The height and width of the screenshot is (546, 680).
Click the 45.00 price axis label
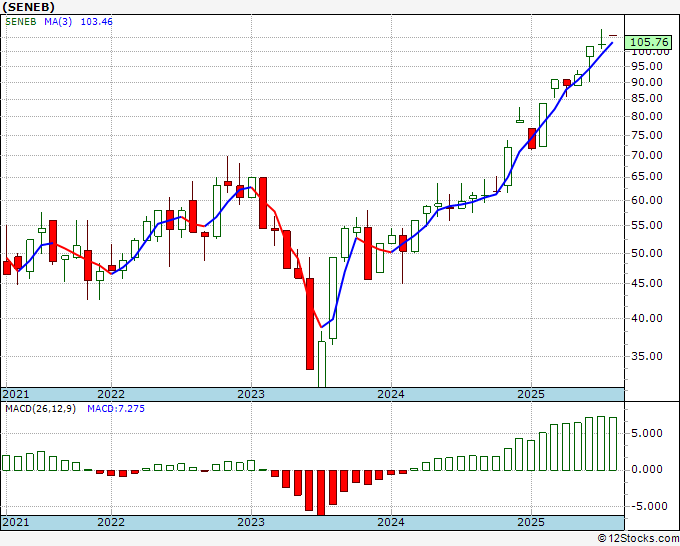point(647,283)
